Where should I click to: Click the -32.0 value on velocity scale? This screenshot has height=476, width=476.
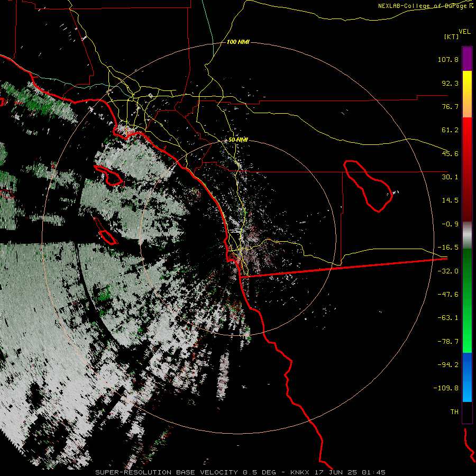[448, 271]
